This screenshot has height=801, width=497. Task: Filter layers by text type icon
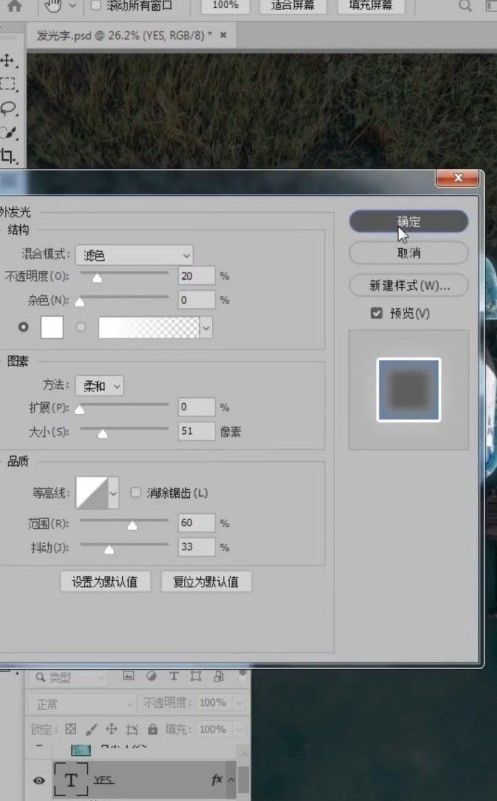click(174, 676)
